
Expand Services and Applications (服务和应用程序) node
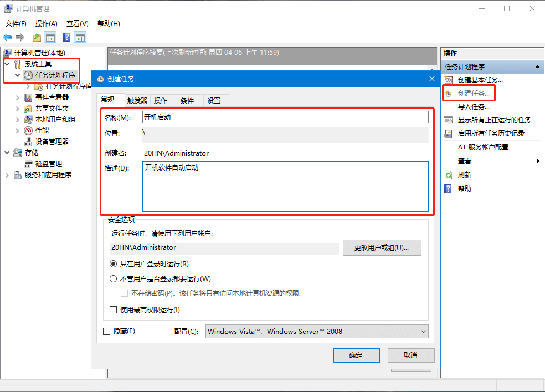pyautogui.click(x=7, y=175)
